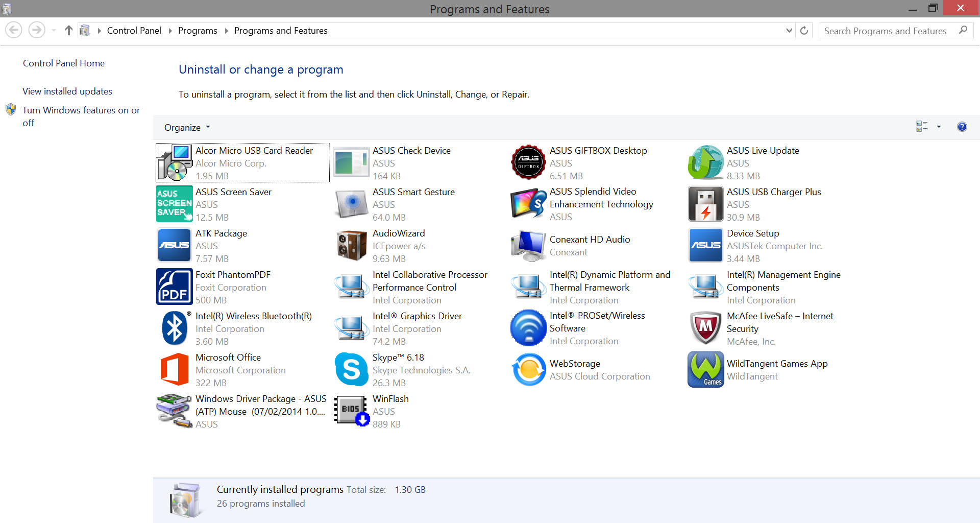Image resolution: width=980 pixels, height=523 pixels.
Task: Click the WinFlash BIOS icon
Action: point(352,411)
